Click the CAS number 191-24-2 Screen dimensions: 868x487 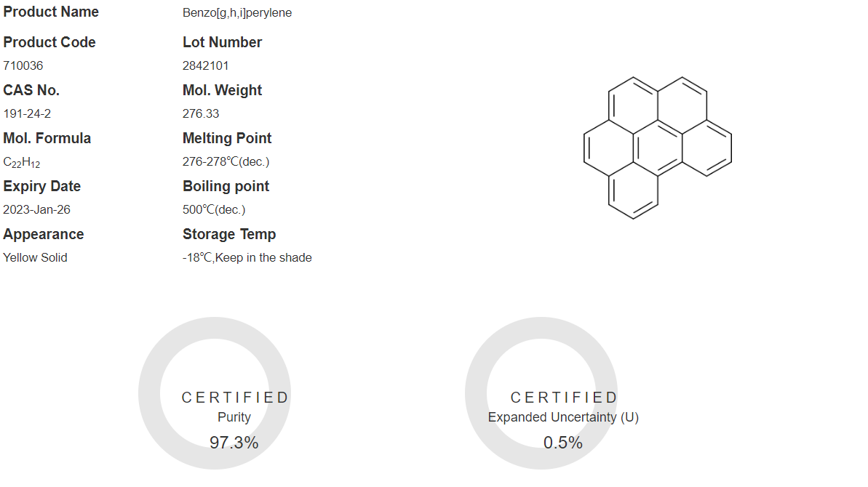click(x=27, y=114)
